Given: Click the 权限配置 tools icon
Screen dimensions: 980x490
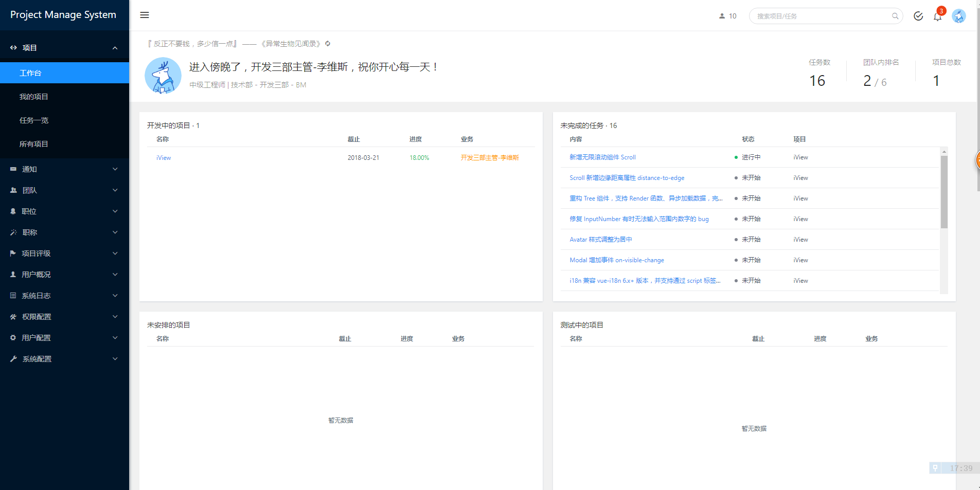Looking at the screenshot, I should (x=13, y=317).
